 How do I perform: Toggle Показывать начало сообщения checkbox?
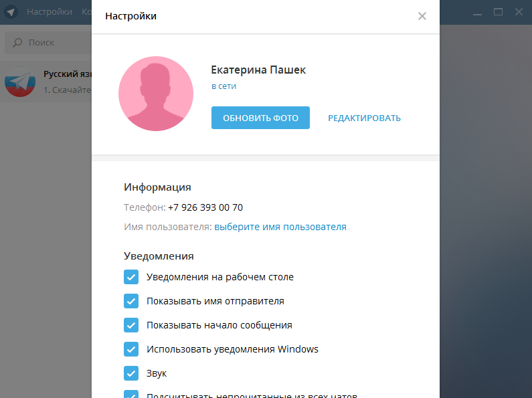pos(131,325)
